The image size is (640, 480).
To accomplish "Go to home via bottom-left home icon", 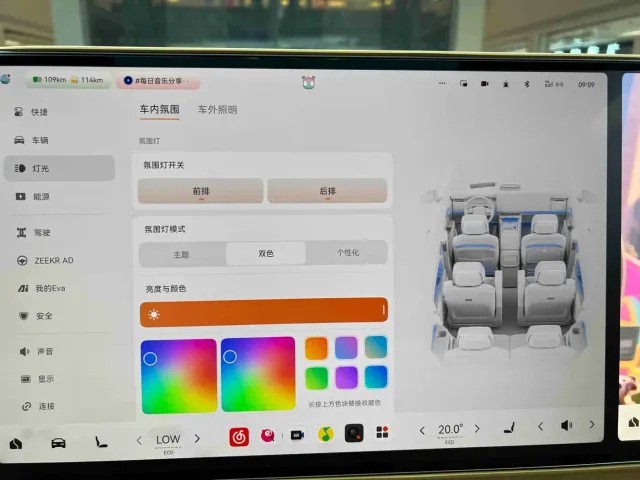I will (16, 444).
